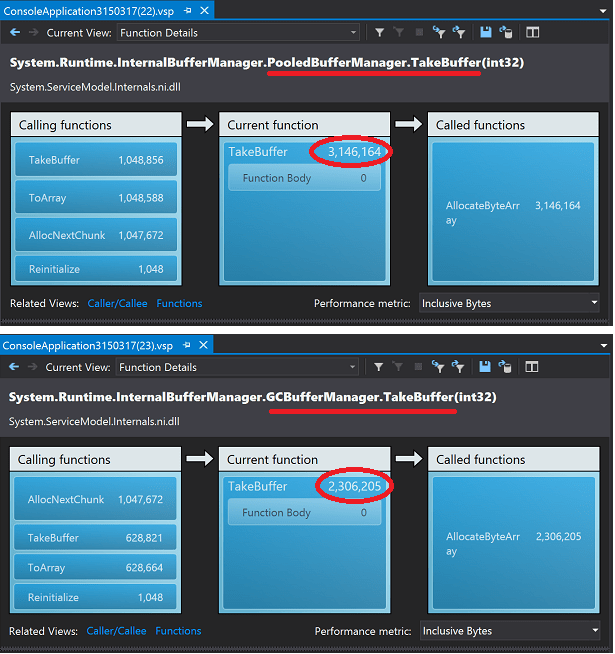Select the ConsoleApplication3150317(22).vsp document tab
Screen dimensions: 615x654
(88, 10)
